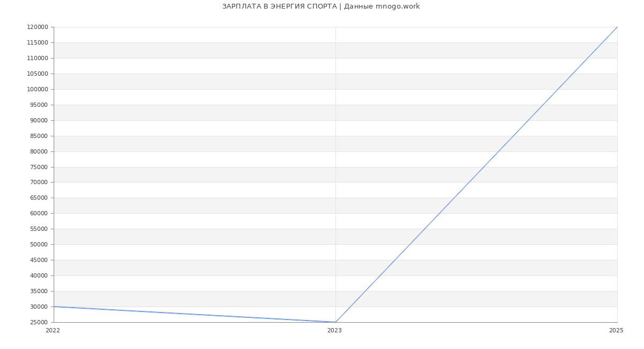Image resolution: width=644 pixels, height=349 pixels.
Task: Click the 105000 y-axis label
Action: click(x=38, y=74)
